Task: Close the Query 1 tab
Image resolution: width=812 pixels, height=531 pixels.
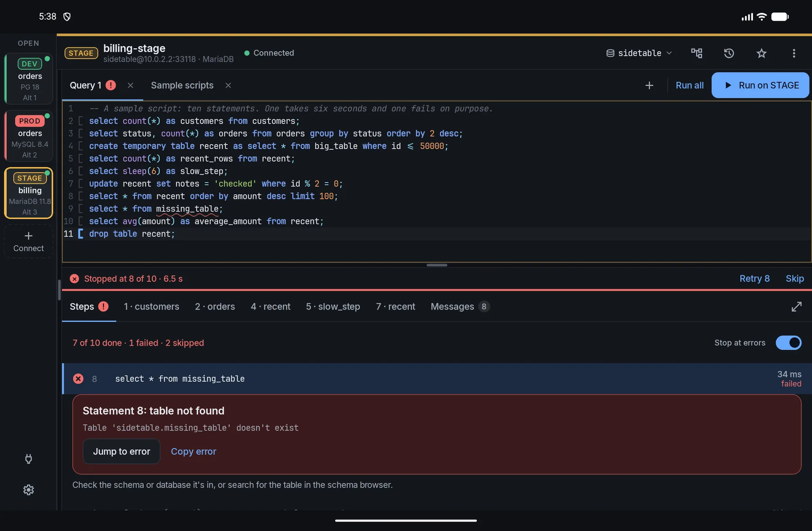Action: [x=130, y=85]
